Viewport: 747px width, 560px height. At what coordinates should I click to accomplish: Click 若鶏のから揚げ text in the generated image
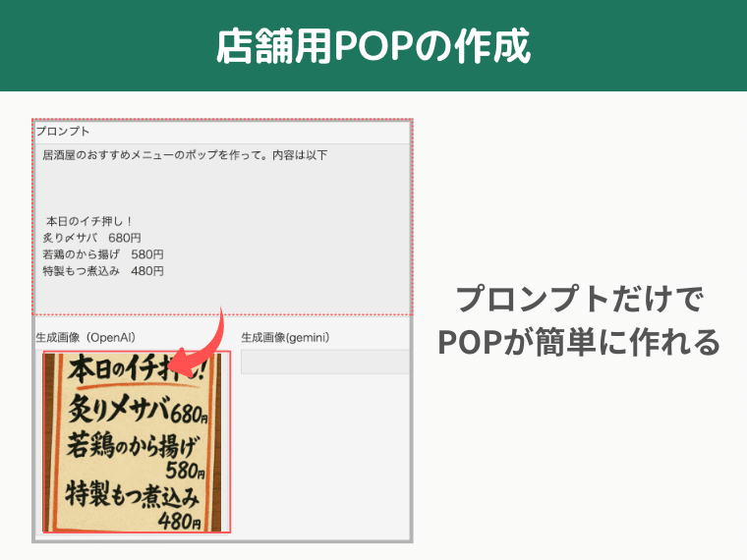[134, 444]
